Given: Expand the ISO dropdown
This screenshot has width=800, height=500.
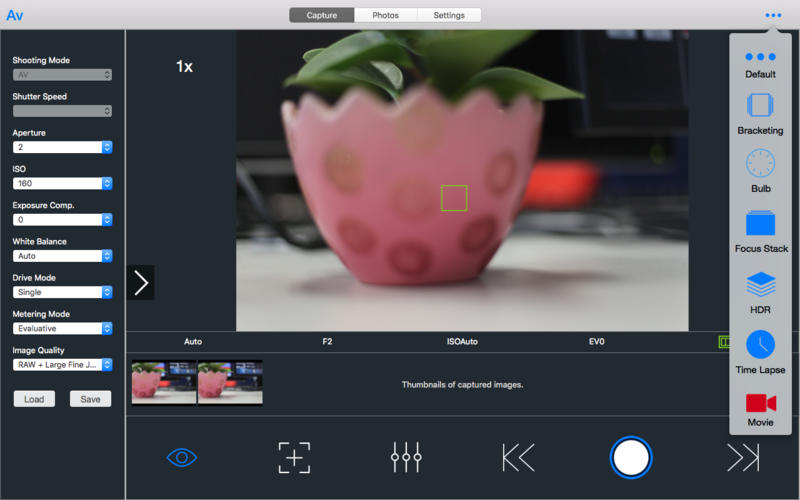Looking at the screenshot, I should pyautogui.click(x=62, y=183).
